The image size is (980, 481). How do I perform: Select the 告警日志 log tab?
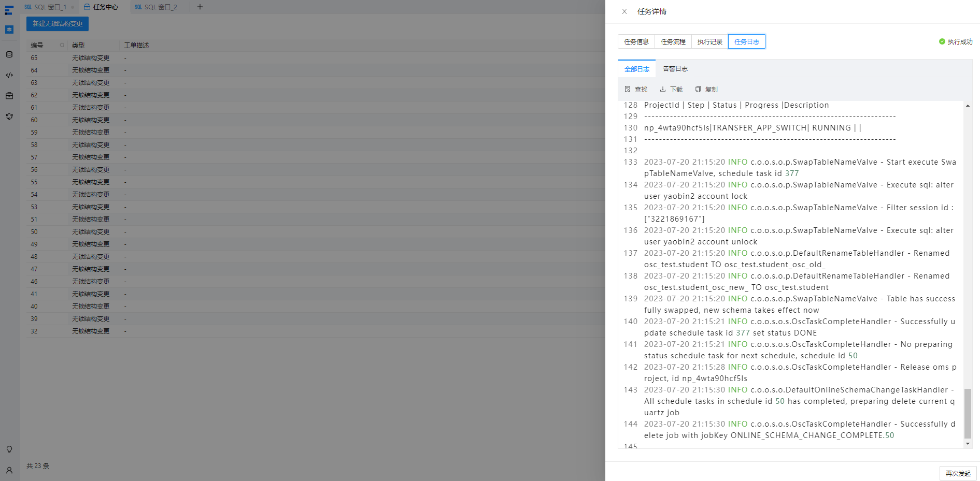click(x=675, y=69)
